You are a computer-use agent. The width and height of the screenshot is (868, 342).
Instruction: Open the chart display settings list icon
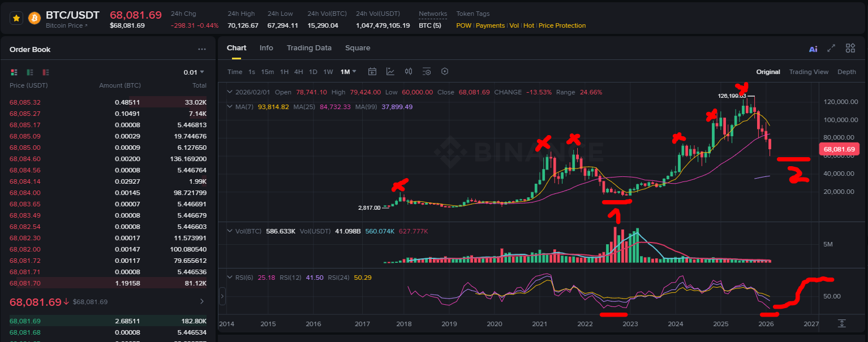coord(427,72)
